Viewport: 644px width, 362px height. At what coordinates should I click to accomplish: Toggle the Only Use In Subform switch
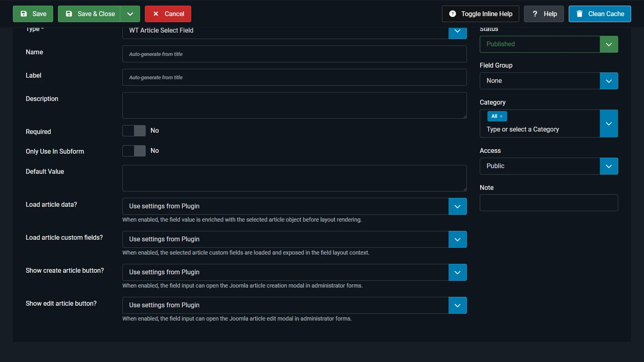coord(134,151)
